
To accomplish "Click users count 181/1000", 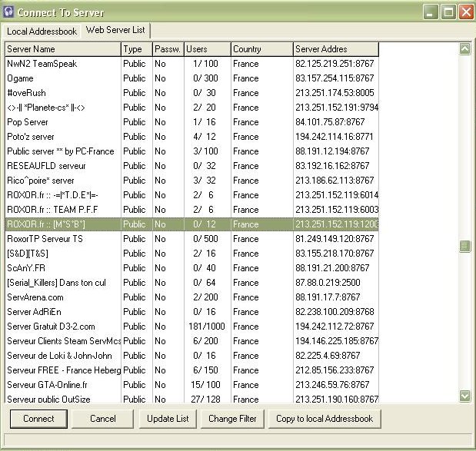I will coord(206,327).
